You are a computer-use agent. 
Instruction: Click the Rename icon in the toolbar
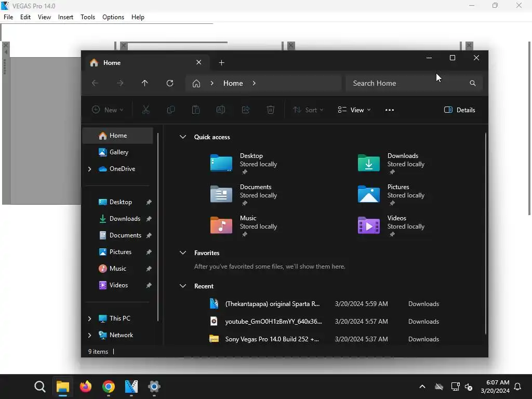point(220,110)
